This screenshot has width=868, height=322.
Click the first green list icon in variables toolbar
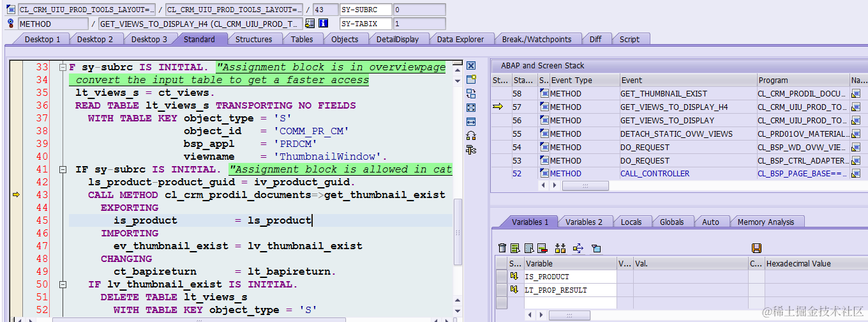(x=516, y=248)
